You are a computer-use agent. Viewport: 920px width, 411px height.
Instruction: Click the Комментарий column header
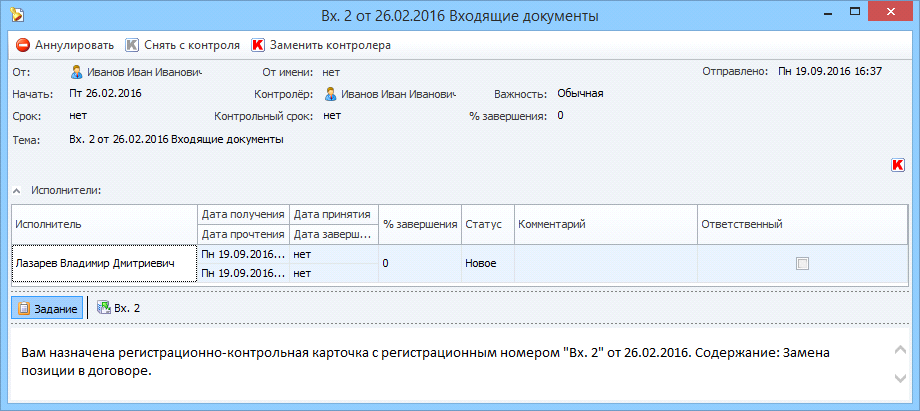tap(606, 224)
